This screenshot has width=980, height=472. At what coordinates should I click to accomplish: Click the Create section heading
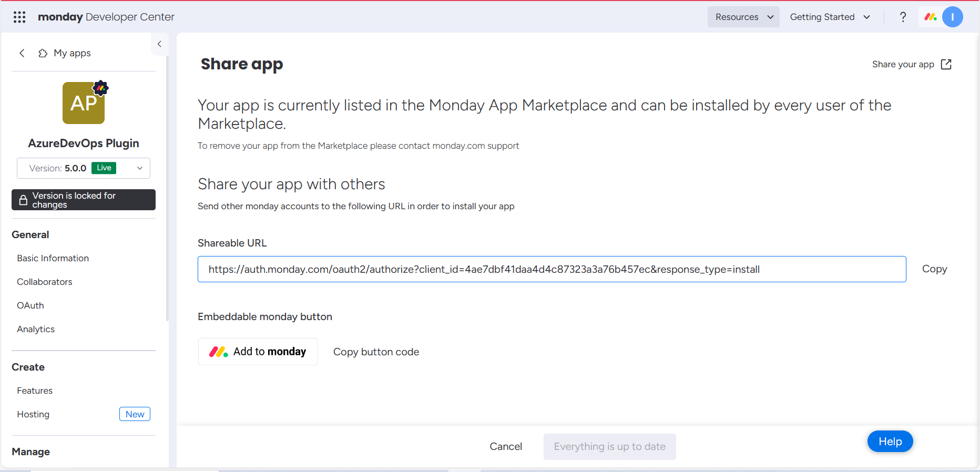(x=28, y=367)
